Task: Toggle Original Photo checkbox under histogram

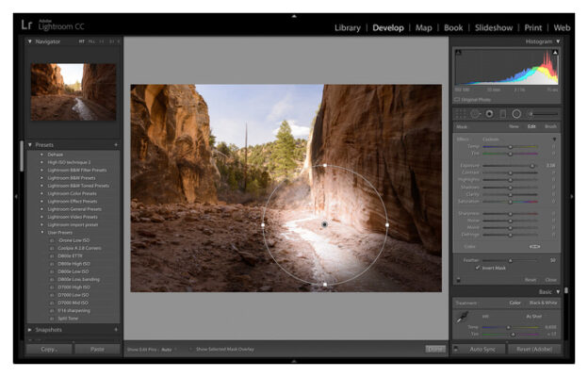Action: [x=457, y=100]
